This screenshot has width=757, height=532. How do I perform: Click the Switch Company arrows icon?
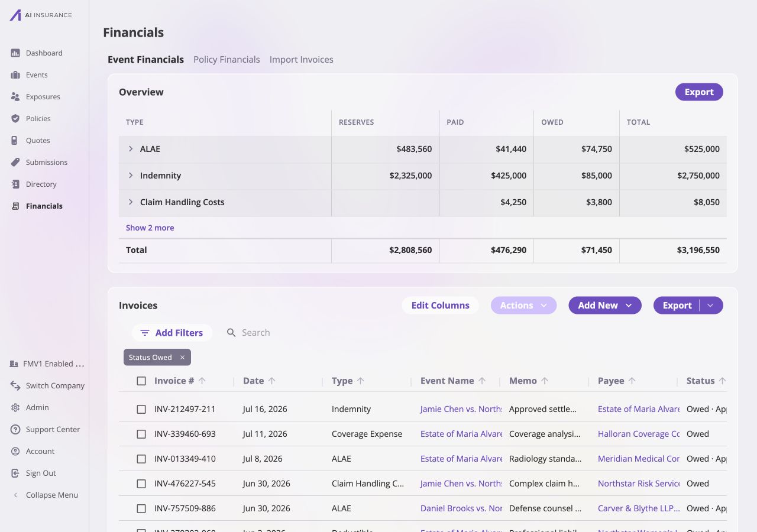pyautogui.click(x=15, y=386)
